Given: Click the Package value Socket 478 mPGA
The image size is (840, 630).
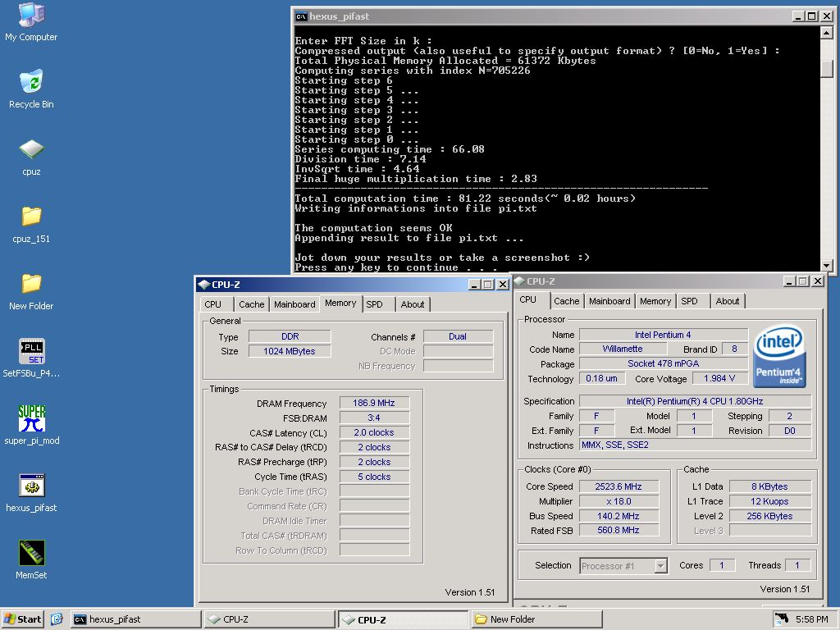Looking at the screenshot, I should (663, 363).
